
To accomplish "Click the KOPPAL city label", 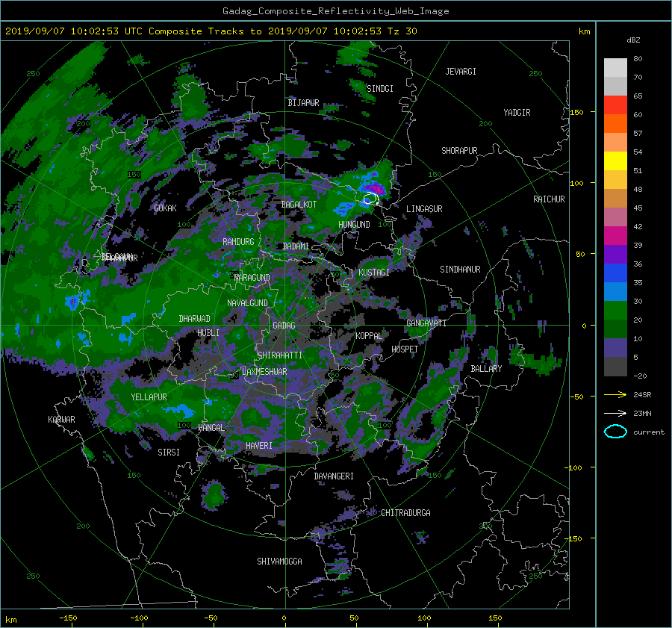I will (x=369, y=335).
